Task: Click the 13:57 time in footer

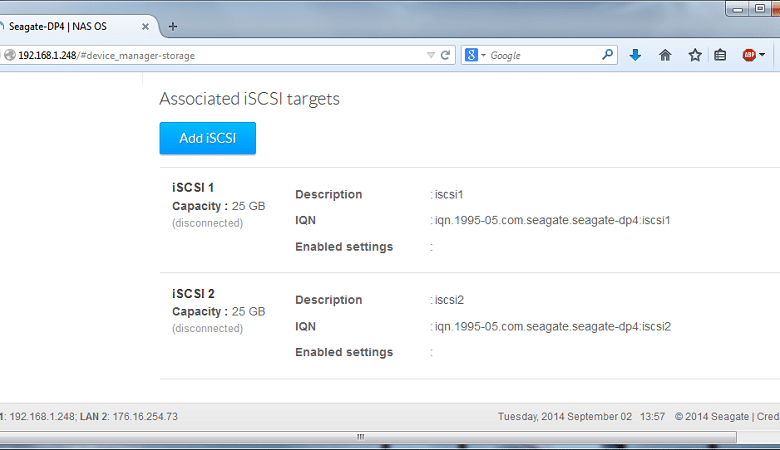Action: pos(652,417)
